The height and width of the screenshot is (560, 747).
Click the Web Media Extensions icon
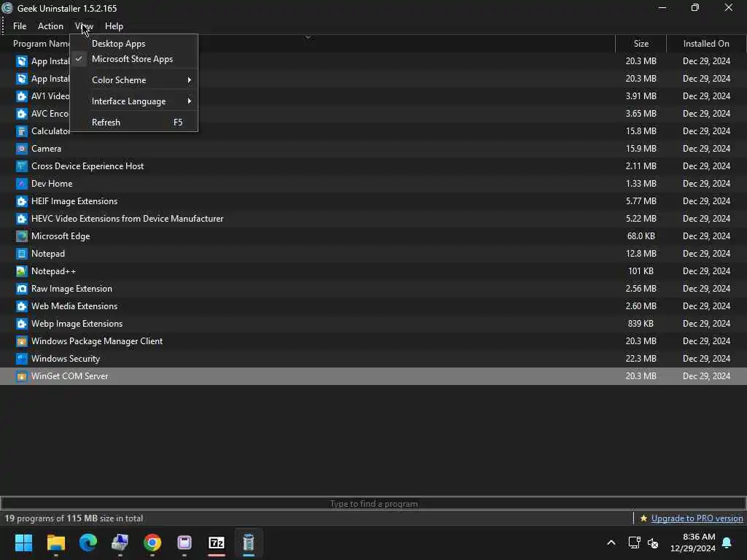[21, 306]
